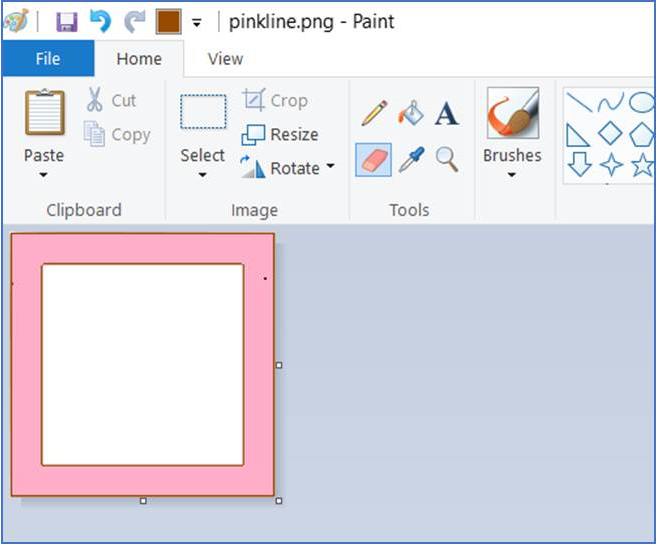Click the Paint application icon in title bar
Screen dimensions: 657x545
[16, 21]
